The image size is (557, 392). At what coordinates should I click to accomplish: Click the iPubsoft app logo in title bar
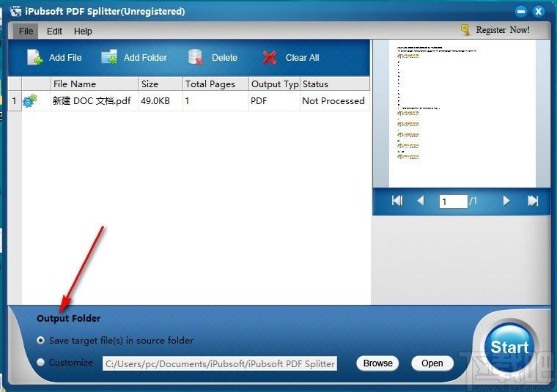pos(16,12)
